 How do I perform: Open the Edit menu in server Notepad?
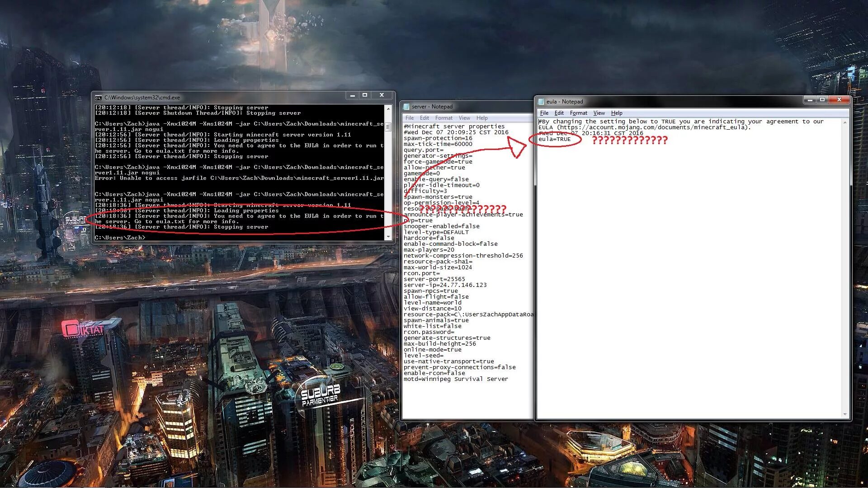pyautogui.click(x=423, y=117)
